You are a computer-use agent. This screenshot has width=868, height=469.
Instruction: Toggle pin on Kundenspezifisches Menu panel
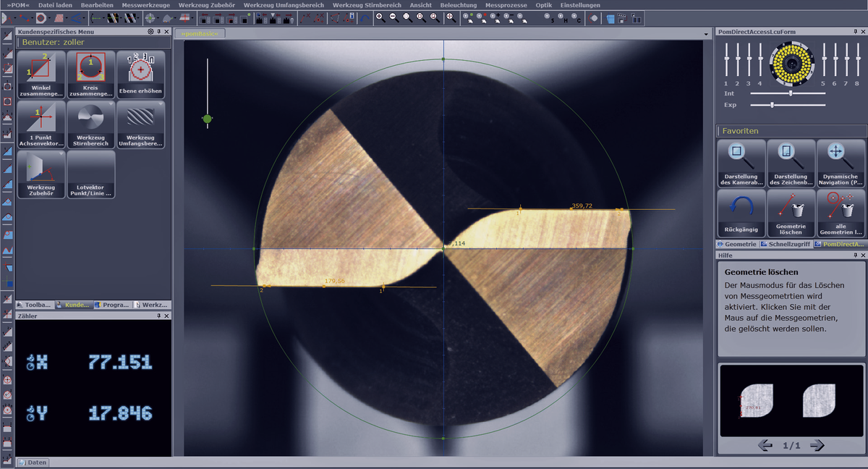[158, 32]
